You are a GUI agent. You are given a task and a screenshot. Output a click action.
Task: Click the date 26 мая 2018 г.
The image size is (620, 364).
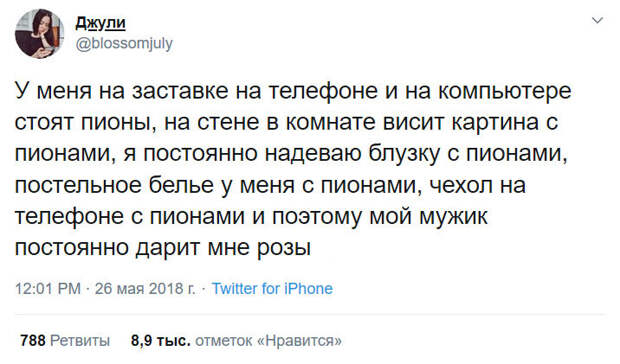pos(145,289)
